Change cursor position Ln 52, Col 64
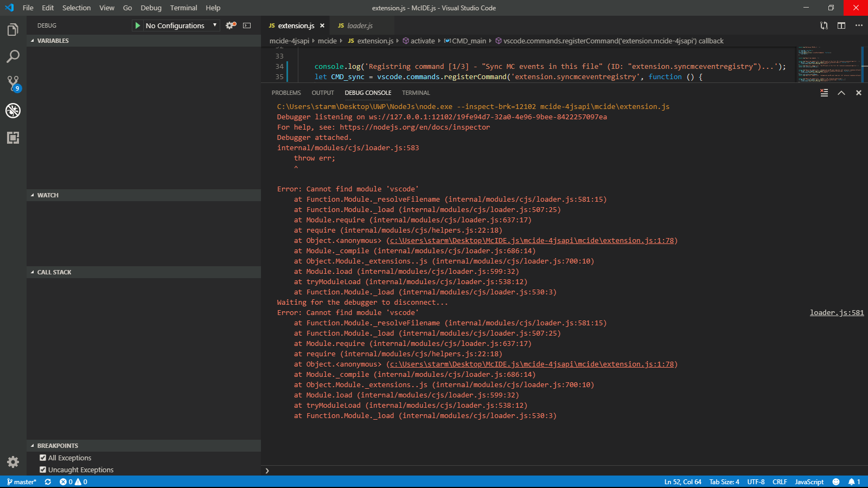Viewport: 868px width, 488px height. tap(683, 481)
